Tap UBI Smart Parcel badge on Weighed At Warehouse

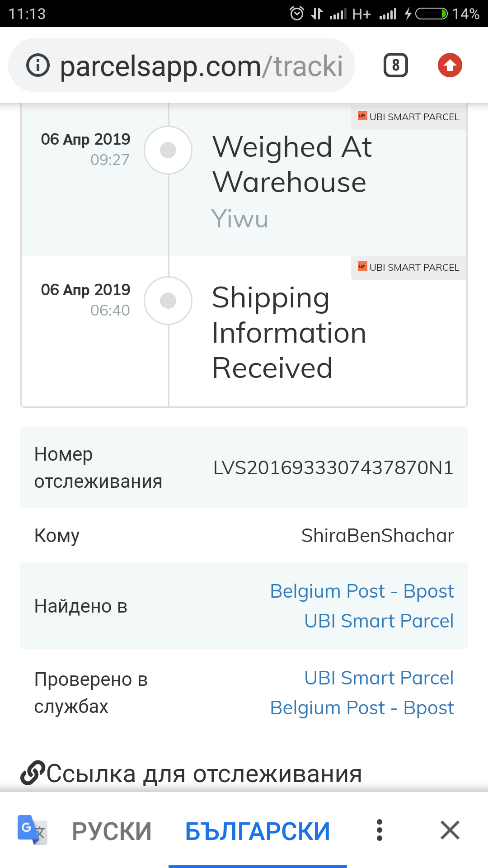409,117
